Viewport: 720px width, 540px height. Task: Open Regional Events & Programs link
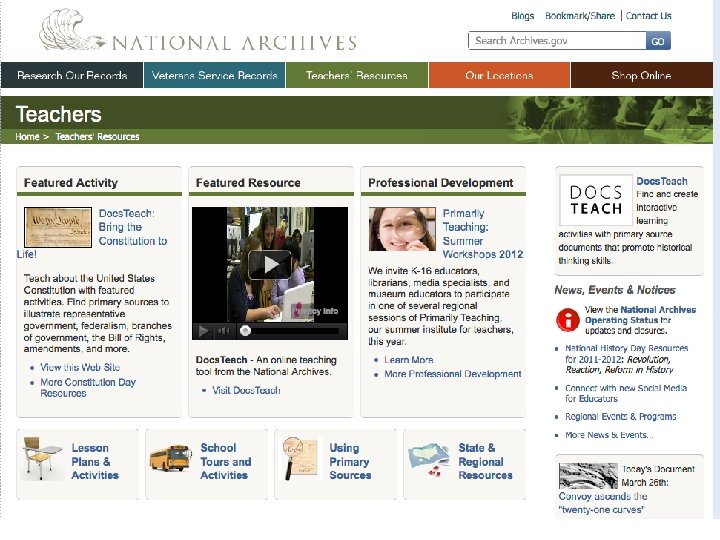point(620,417)
